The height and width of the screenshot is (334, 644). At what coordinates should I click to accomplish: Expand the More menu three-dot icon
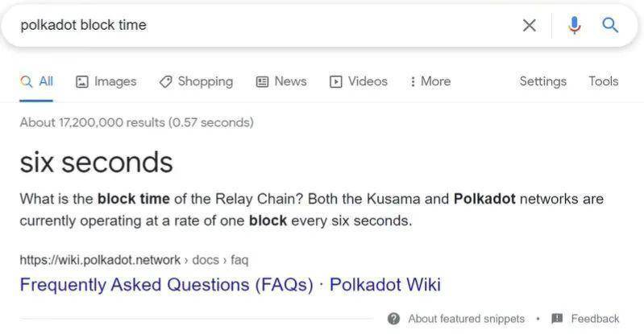(413, 81)
